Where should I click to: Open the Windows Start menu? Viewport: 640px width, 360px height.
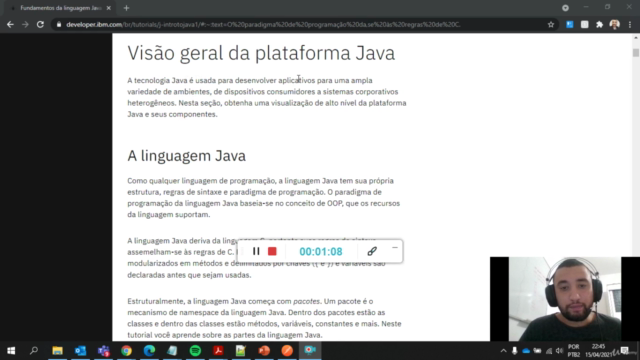coord(11,351)
